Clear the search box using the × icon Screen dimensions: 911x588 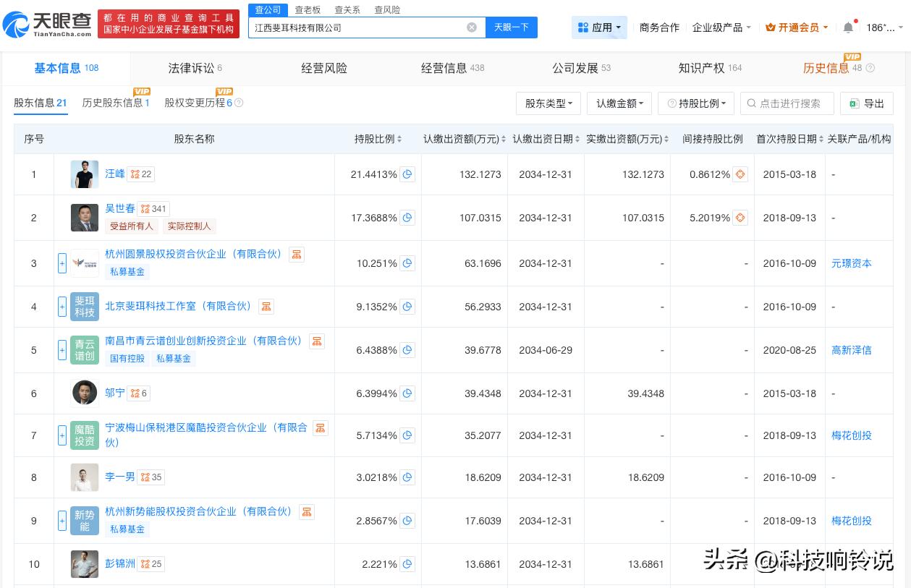472,27
